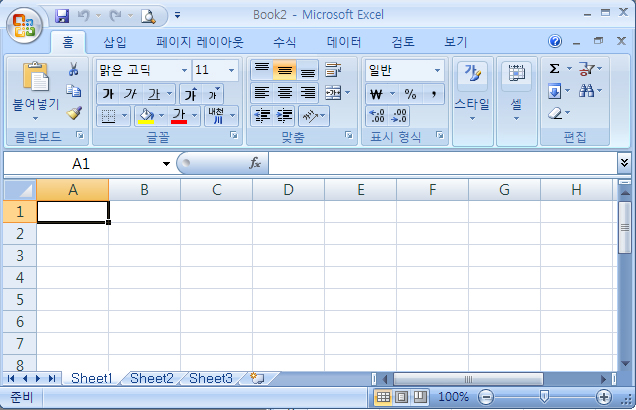Click the insert function fx button
Viewport: 636px width, 410px height.
click(x=254, y=163)
